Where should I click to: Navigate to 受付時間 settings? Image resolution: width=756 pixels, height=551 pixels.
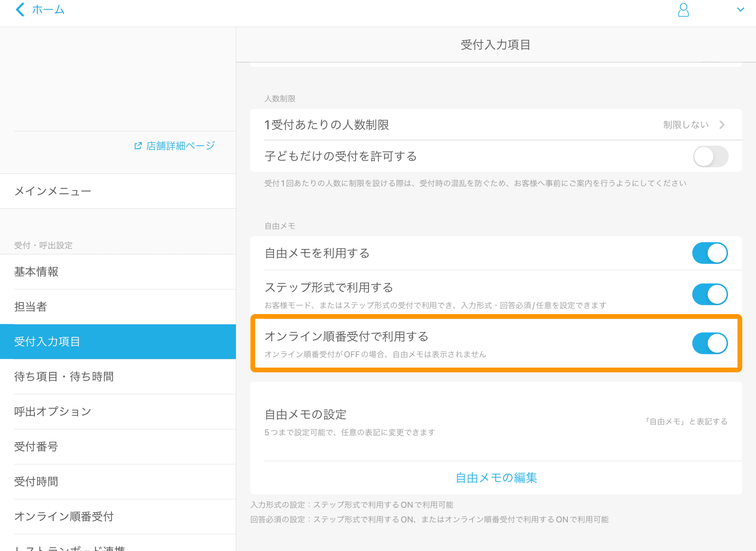point(36,482)
